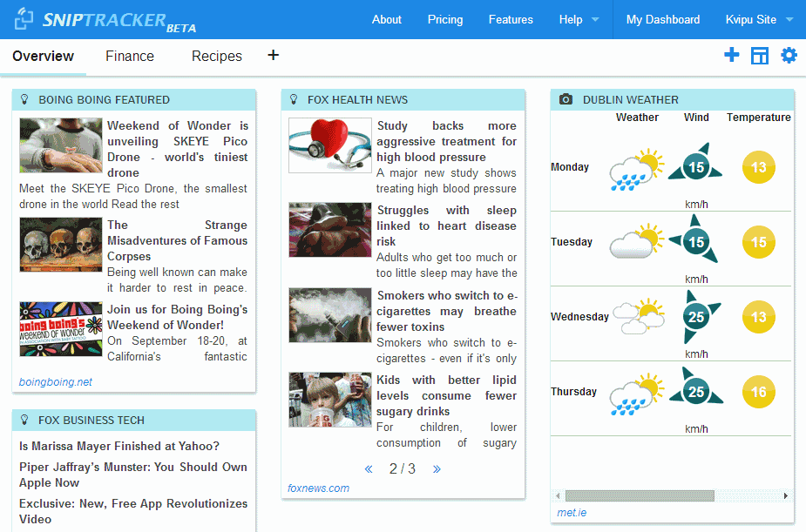Click the sleeping person thumbnail
Image resolution: width=806 pixels, height=532 pixels.
[330, 230]
